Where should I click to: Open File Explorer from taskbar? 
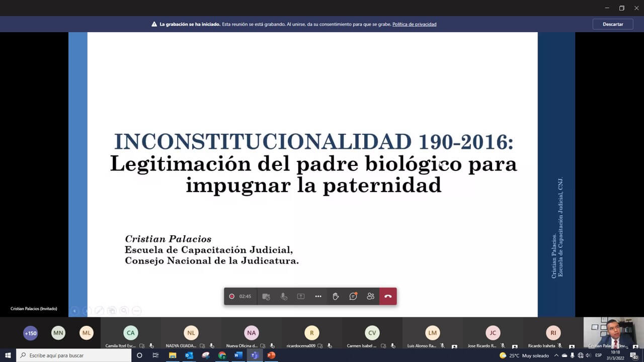173,355
